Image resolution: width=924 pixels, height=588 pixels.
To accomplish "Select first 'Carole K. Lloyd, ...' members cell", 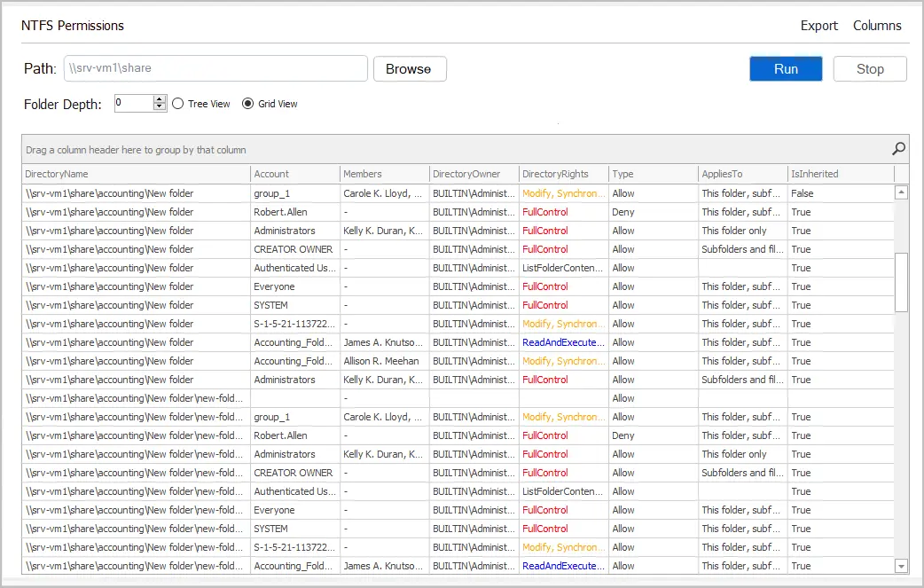I will (x=385, y=193).
